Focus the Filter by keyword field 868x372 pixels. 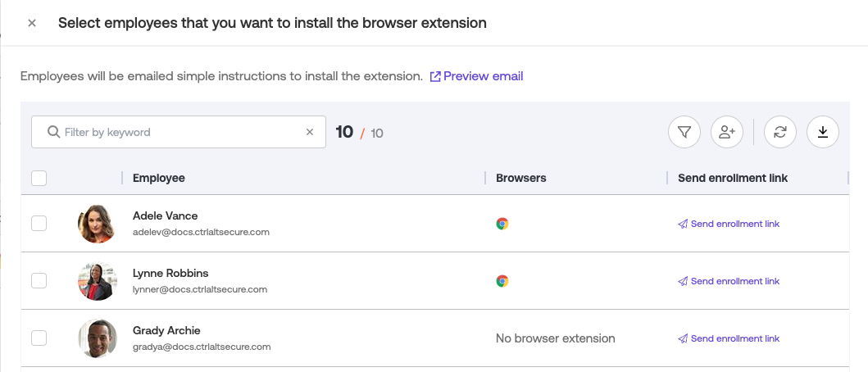(178, 132)
